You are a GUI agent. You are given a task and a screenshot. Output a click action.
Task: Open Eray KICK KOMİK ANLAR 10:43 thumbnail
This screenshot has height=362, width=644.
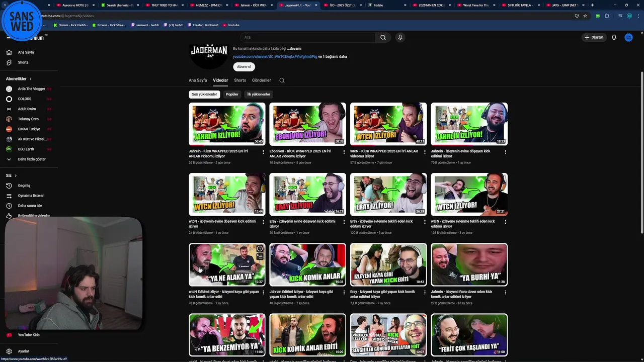pos(388,264)
